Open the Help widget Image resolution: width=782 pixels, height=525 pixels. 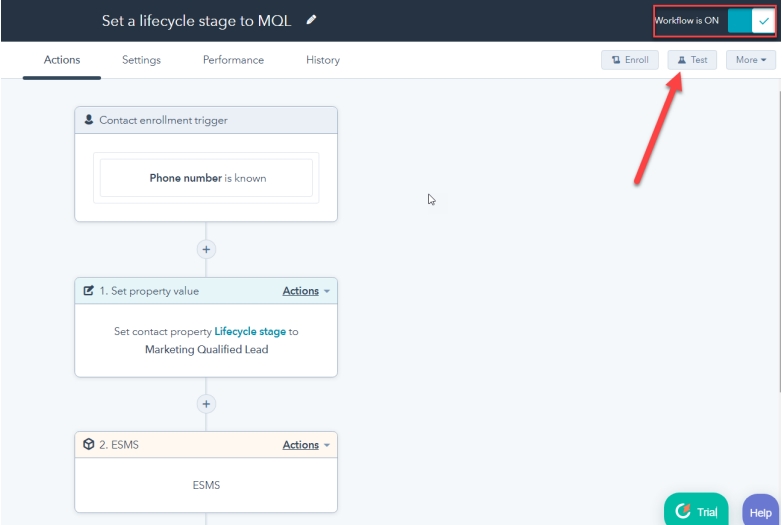(x=761, y=512)
